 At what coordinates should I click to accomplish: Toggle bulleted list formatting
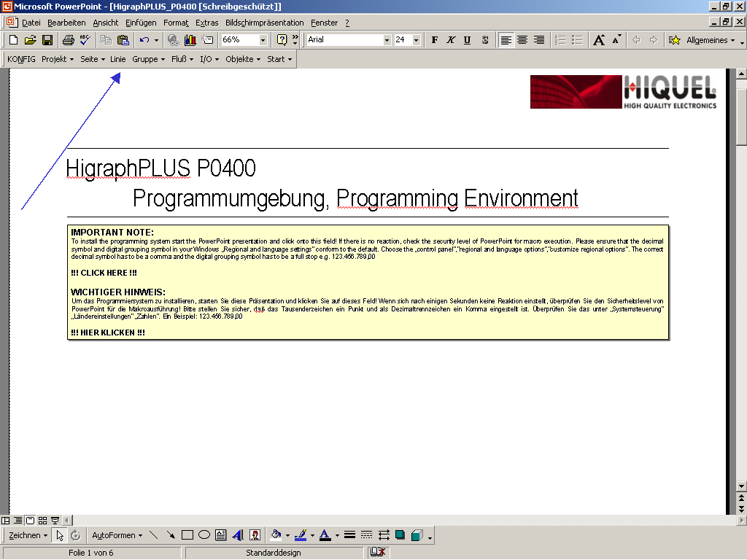577,40
